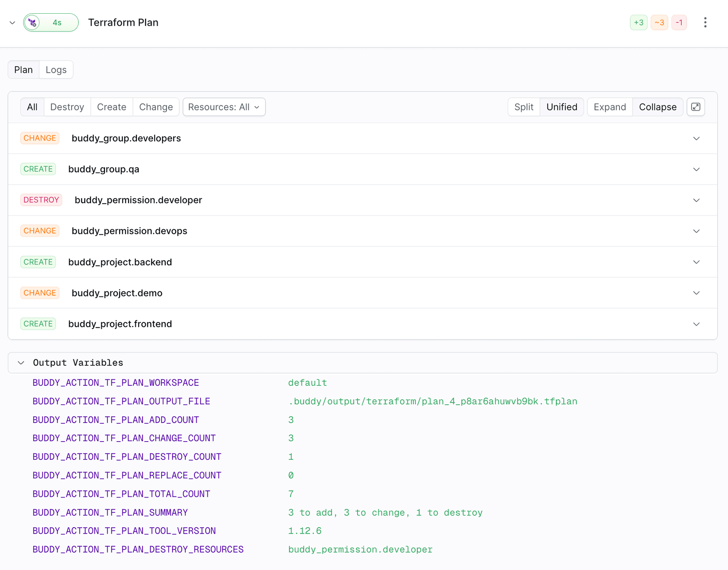Open plan in fullscreen popout icon

(696, 107)
